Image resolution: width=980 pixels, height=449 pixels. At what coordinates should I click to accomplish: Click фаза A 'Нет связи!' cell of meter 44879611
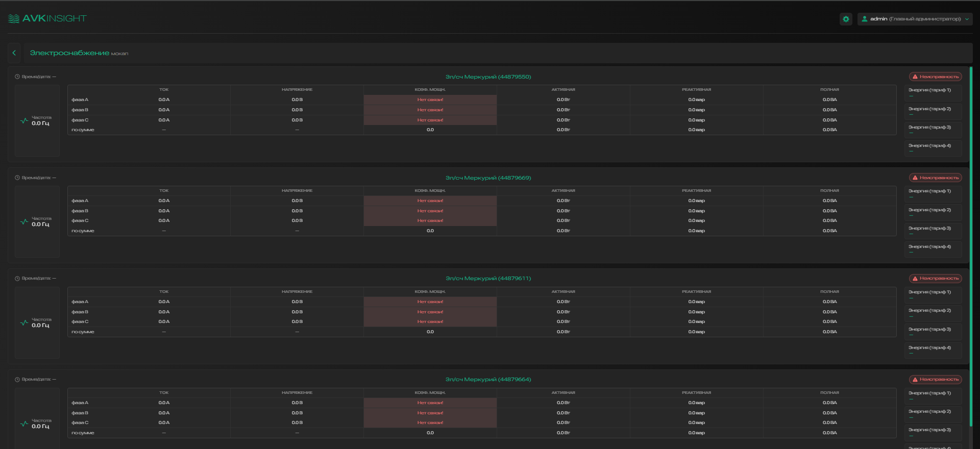pos(430,302)
